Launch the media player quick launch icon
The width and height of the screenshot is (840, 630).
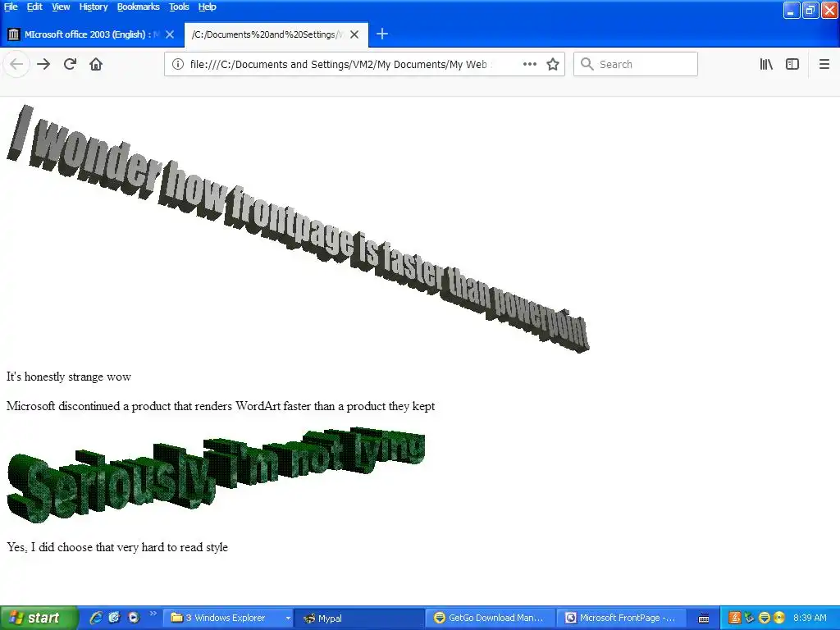pos(134,618)
